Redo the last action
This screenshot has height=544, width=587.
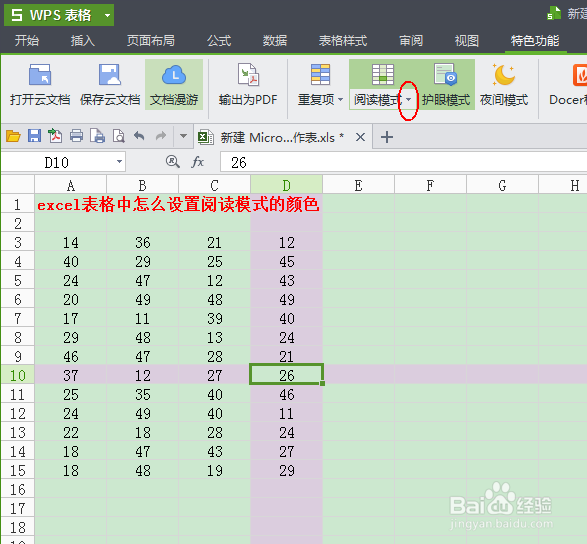coord(161,136)
